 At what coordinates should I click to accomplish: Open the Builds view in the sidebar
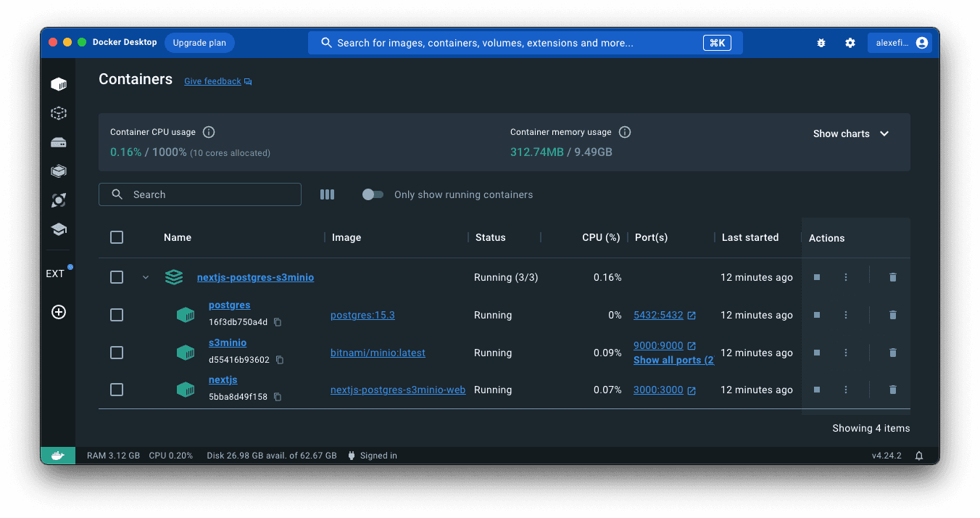(x=59, y=171)
